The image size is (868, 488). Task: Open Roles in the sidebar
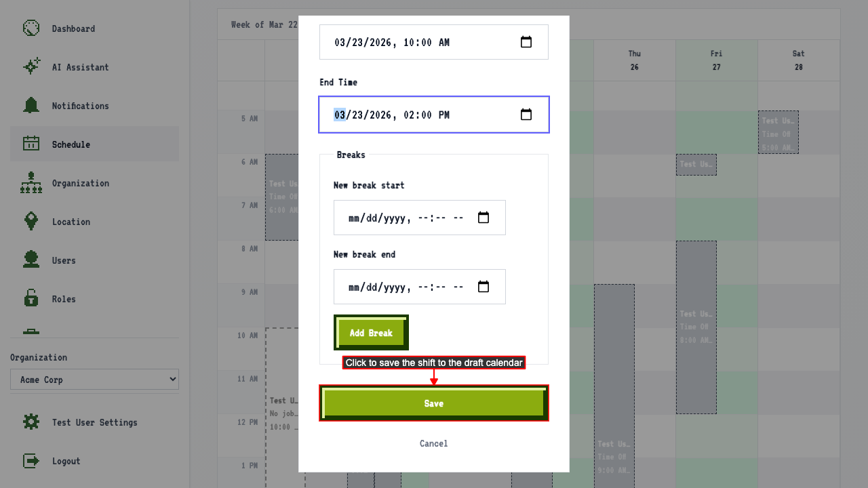click(x=94, y=299)
